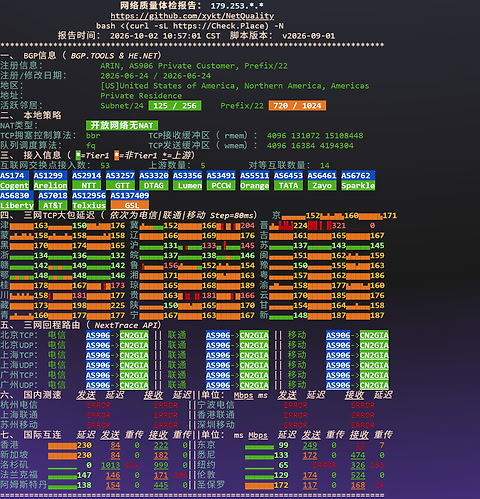Click the 法兰克福 latency value 147
Viewport: 480px width, 499px height.
point(84,475)
